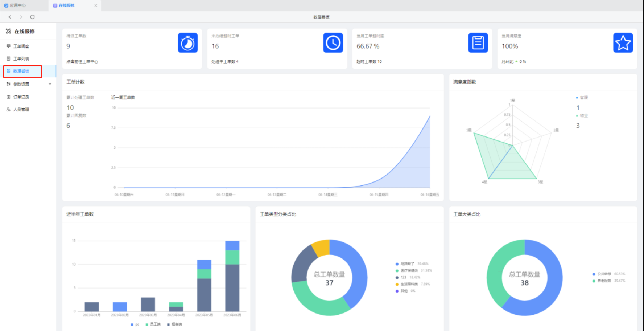Close the 在线报修 tab

(96, 5)
